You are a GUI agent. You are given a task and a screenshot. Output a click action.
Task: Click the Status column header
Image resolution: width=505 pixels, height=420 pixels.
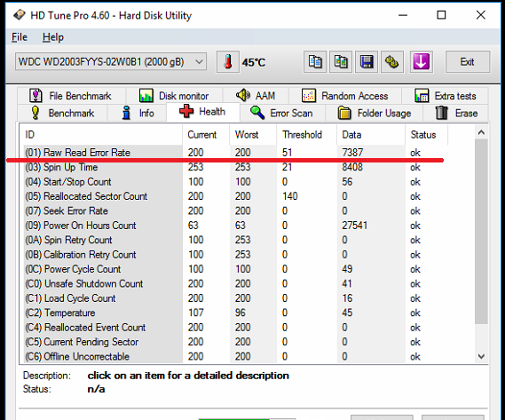(426, 134)
